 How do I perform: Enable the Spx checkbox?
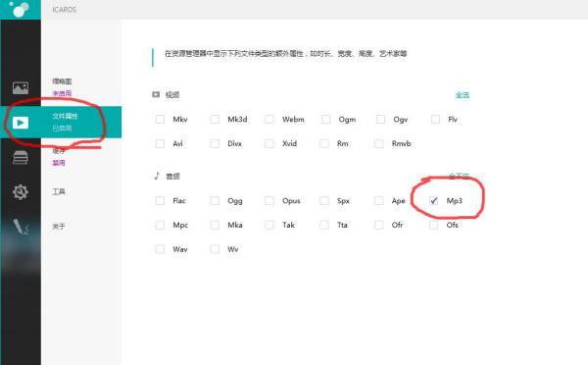(x=324, y=201)
